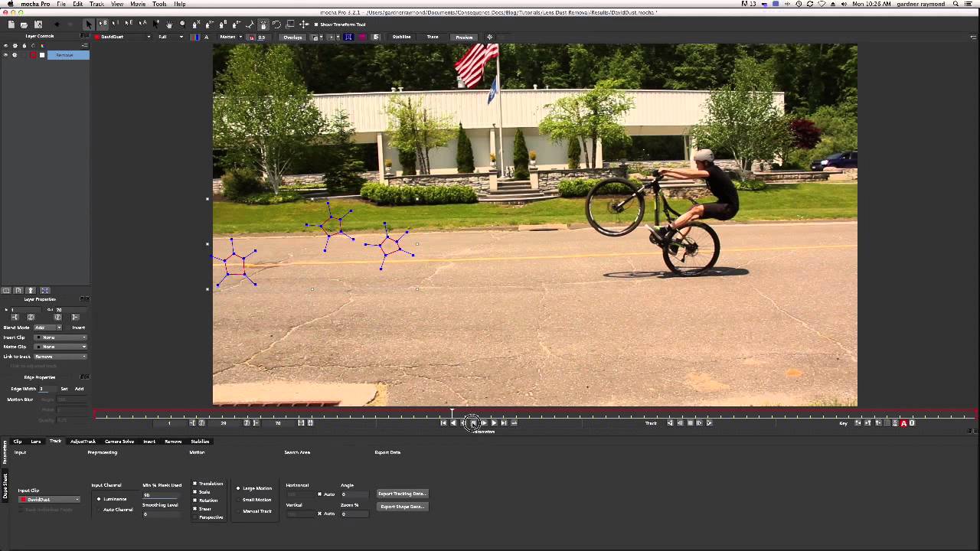Open the Track menu
Viewport: 980px width, 551px height.
96,4
